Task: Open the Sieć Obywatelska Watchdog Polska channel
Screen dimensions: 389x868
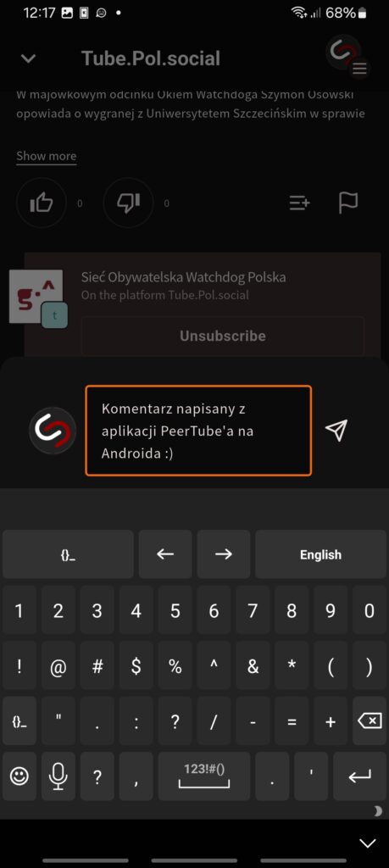Action: tap(184, 277)
